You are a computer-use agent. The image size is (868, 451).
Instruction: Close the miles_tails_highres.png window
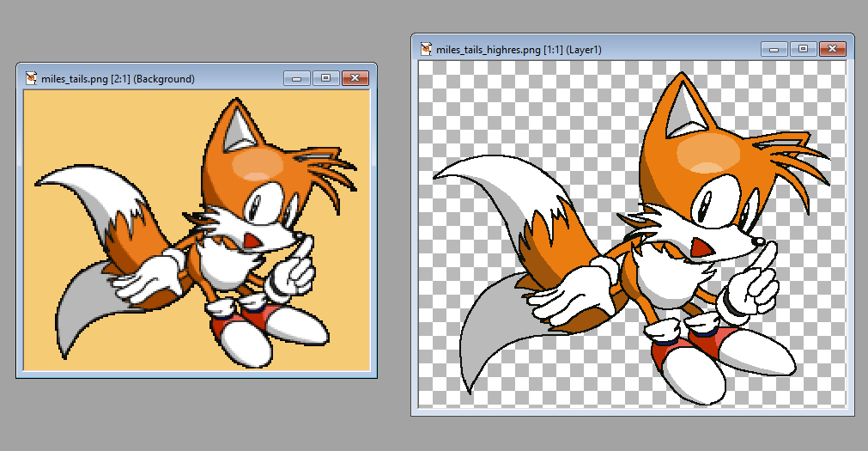point(833,49)
